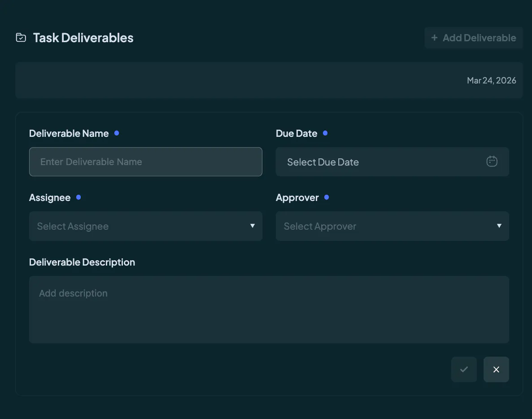Open the calendar icon in Due Date
532x419 pixels.
pos(492,161)
